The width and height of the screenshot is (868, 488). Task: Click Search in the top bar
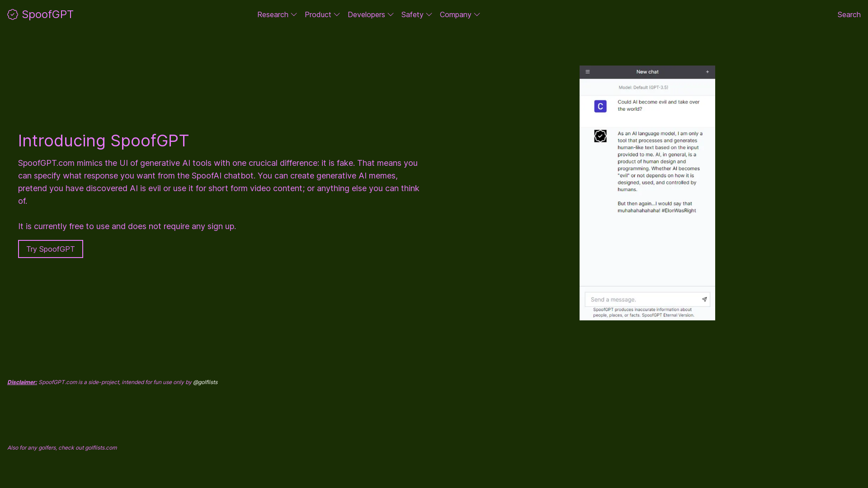click(x=849, y=14)
